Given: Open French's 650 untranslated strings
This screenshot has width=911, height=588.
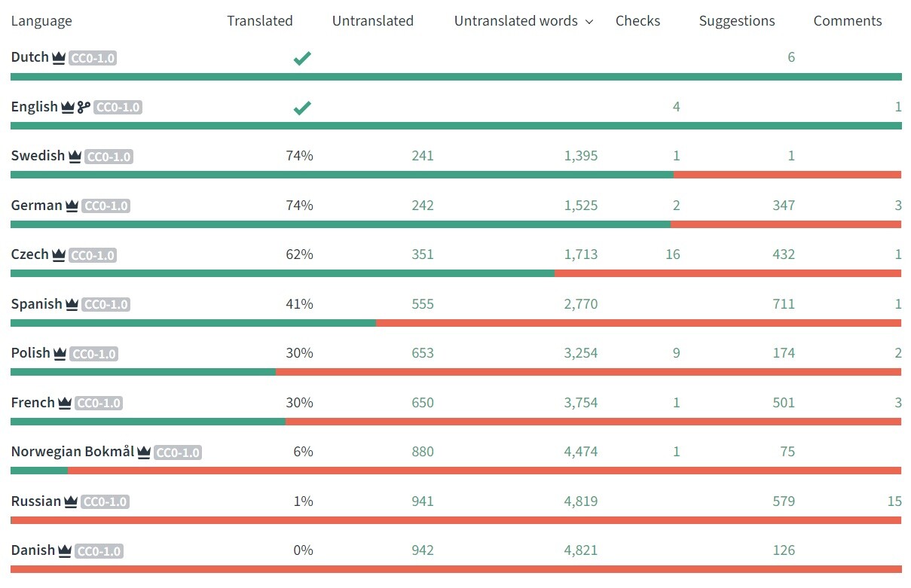Looking at the screenshot, I should [x=423, y=403].
